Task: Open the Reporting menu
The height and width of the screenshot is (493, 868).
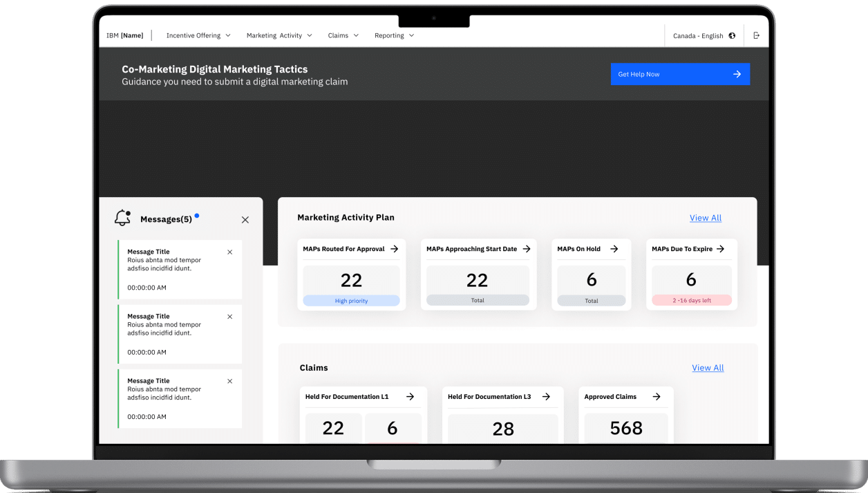Action: pyautogui.click(x=394, y=35)
